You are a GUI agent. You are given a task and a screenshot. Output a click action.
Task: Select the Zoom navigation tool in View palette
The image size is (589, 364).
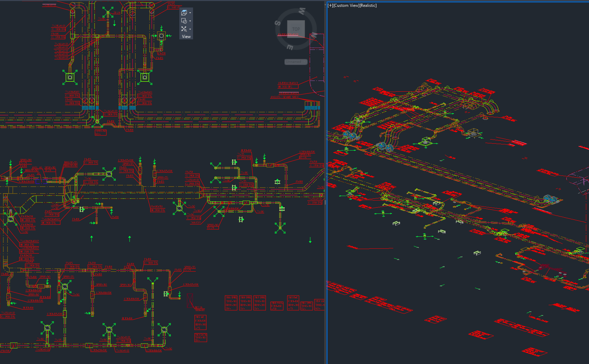pyautogui.click(x=183, y=28)
